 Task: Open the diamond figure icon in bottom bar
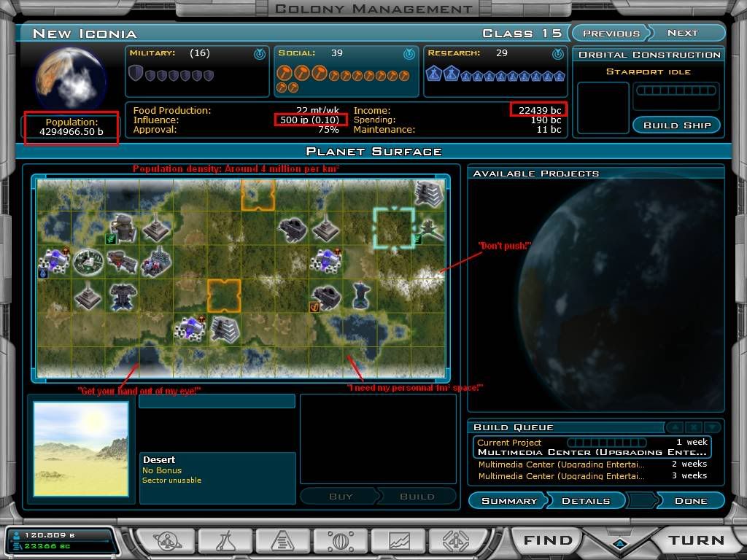click(x=457, y=541)
